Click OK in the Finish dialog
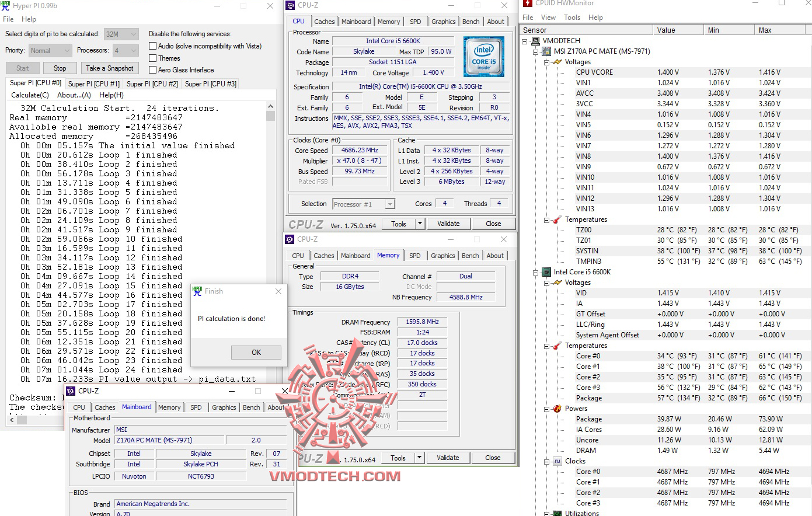Image resolution: width=812 pixels, height=516 pixels. pyautogui.click(x=256, y=353)
